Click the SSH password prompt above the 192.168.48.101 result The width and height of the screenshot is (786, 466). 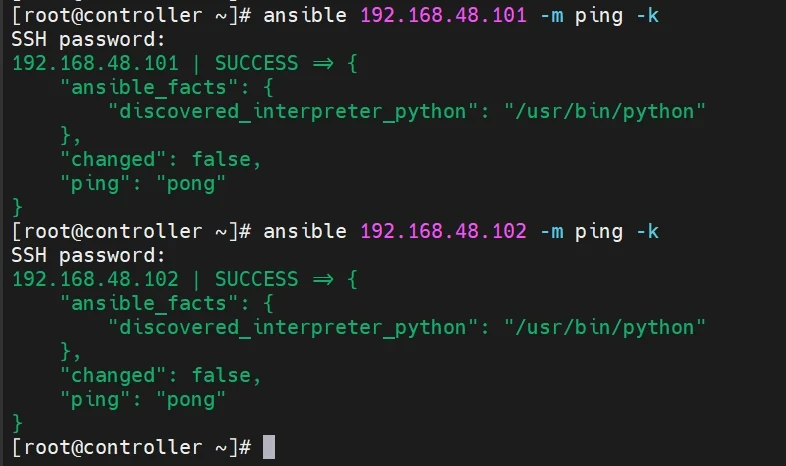(x=88, y=39)
